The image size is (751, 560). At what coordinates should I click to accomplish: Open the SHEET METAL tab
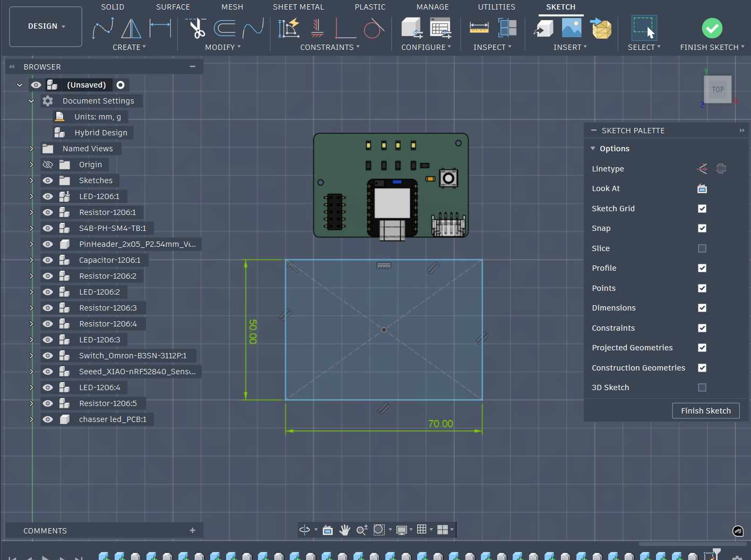[298, 7]
